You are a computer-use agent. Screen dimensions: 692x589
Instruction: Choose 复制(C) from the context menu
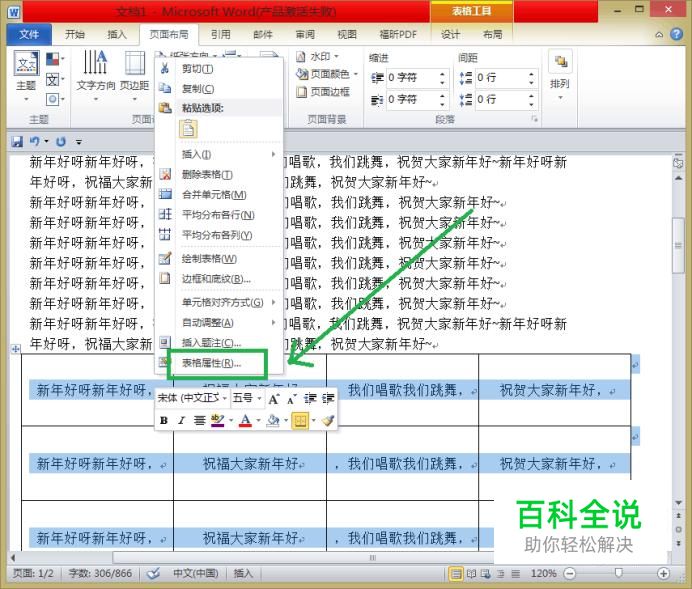click(x=198, y=89)
